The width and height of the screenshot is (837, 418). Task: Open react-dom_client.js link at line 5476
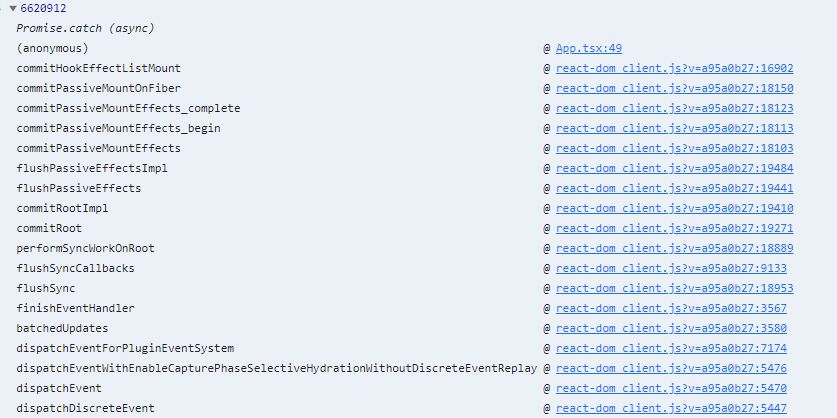tap(671, 368)
